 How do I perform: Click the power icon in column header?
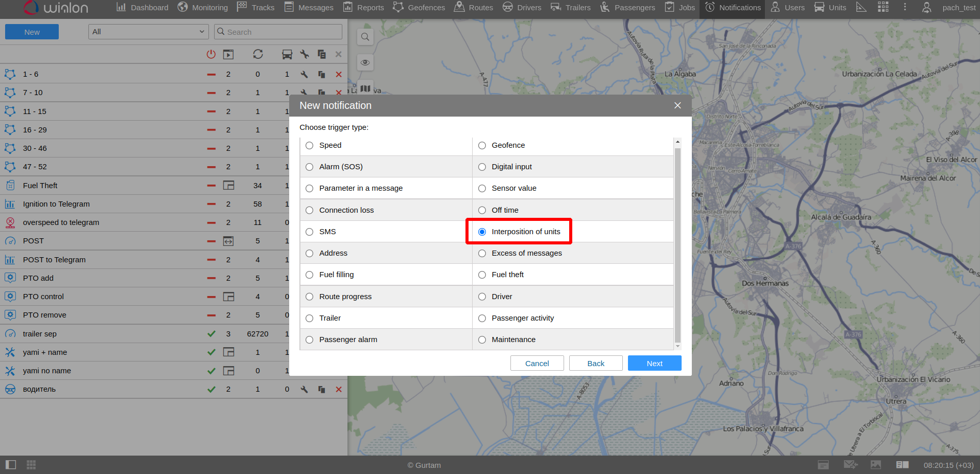point(211,54)
